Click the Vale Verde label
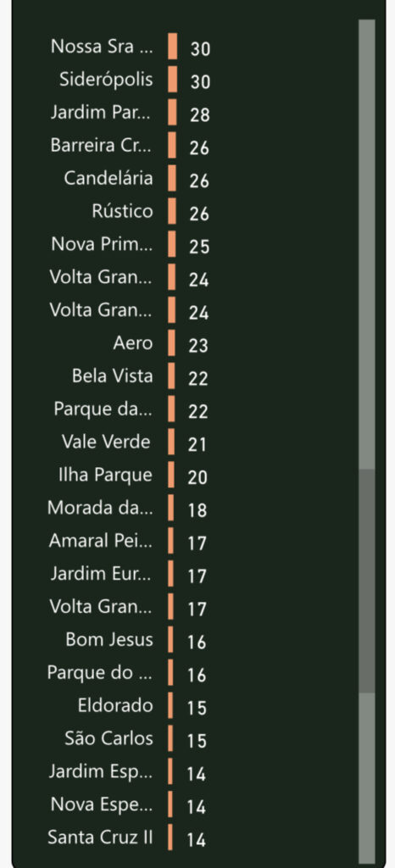The height and width of the screenshot is (868, 395). [106, 442]
